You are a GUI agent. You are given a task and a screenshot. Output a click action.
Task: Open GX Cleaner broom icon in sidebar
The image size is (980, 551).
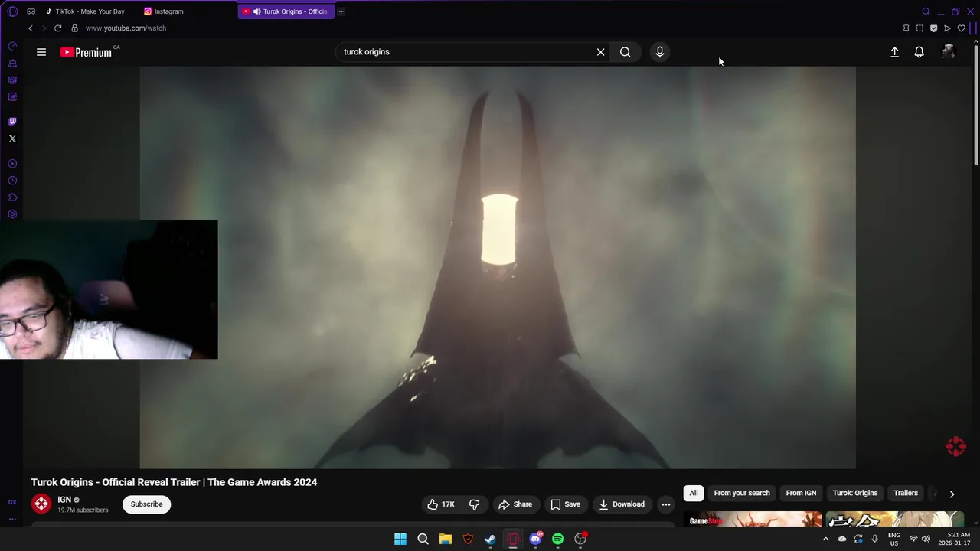coord(12,63)
